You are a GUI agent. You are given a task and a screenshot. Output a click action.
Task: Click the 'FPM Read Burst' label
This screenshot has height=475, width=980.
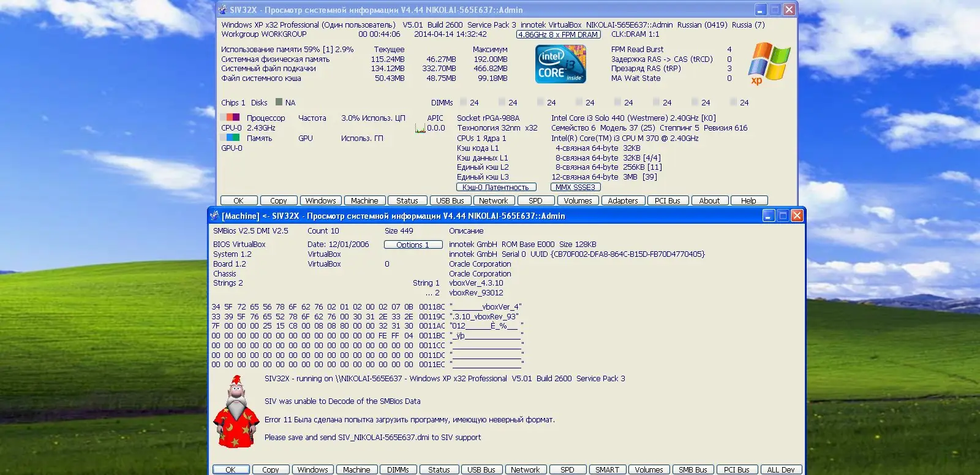pyautogui.click(x=637, y=50)
